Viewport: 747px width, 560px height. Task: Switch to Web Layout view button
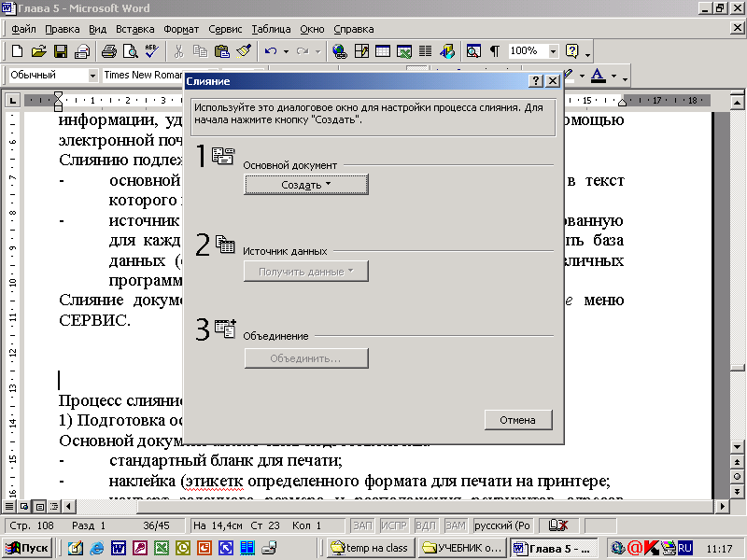[24, 506]
